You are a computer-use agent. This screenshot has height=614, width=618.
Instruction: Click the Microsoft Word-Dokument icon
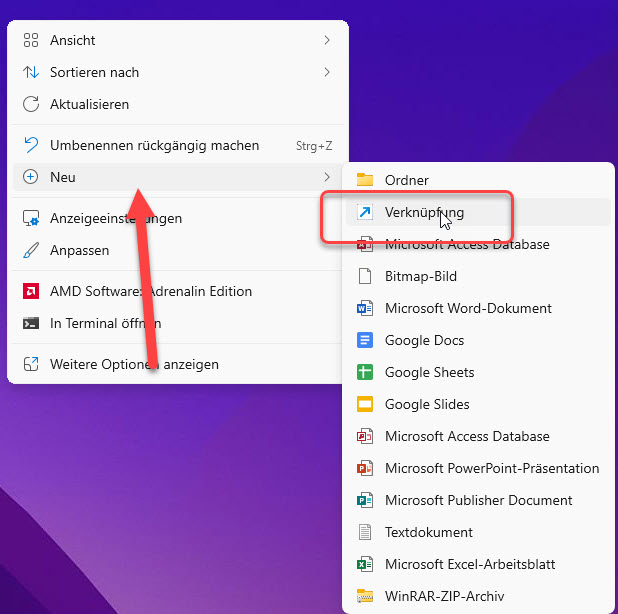(365, 308)
